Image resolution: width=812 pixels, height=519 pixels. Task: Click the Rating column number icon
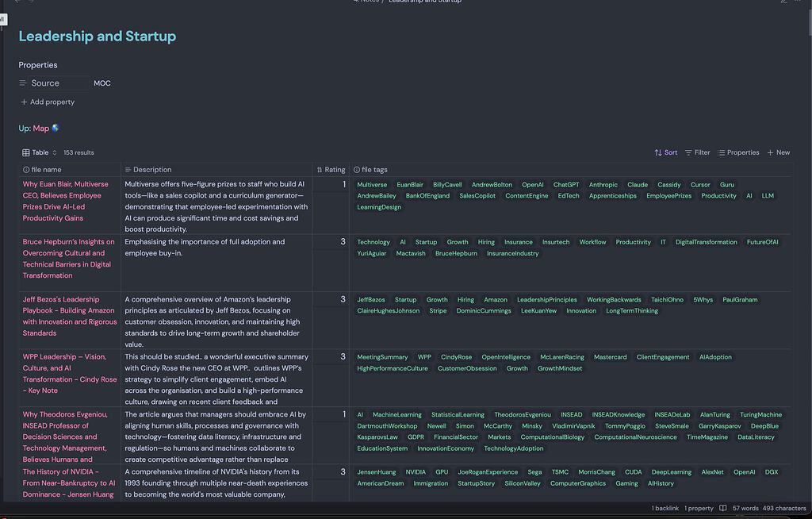point(320,170)
